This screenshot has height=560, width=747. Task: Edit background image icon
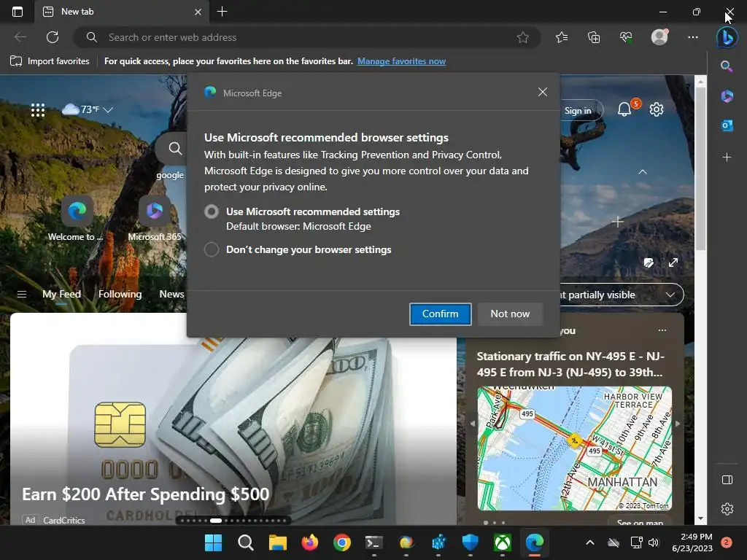[649, 262]
